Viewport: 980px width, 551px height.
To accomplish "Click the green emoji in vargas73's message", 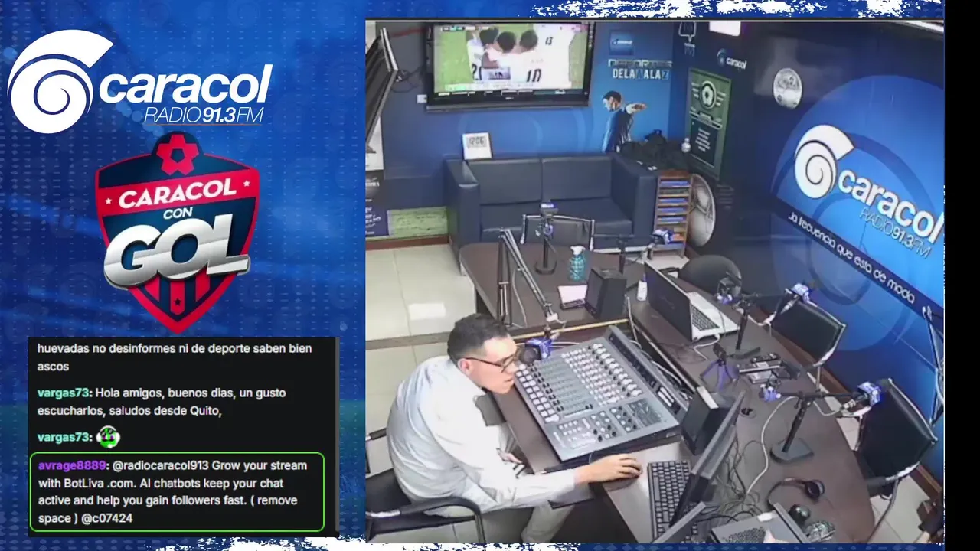I will pyautogui.click(x=108, y=437).
